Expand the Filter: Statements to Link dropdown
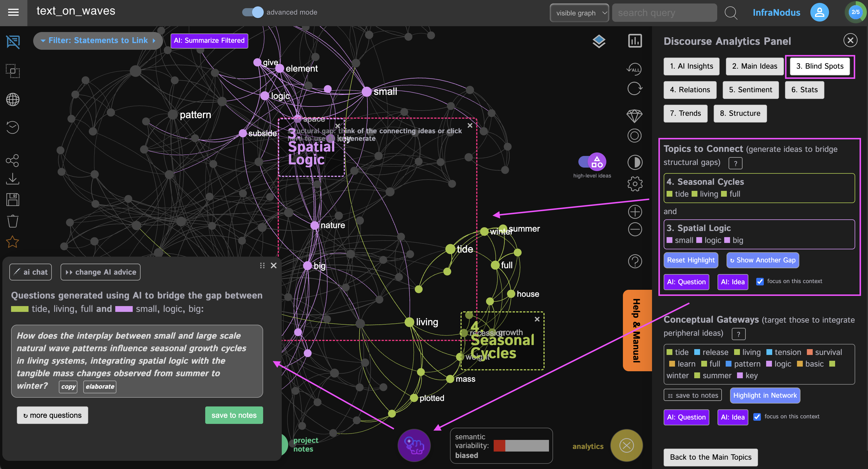Viewport: 868px width, 469px height. click(98, 41)
